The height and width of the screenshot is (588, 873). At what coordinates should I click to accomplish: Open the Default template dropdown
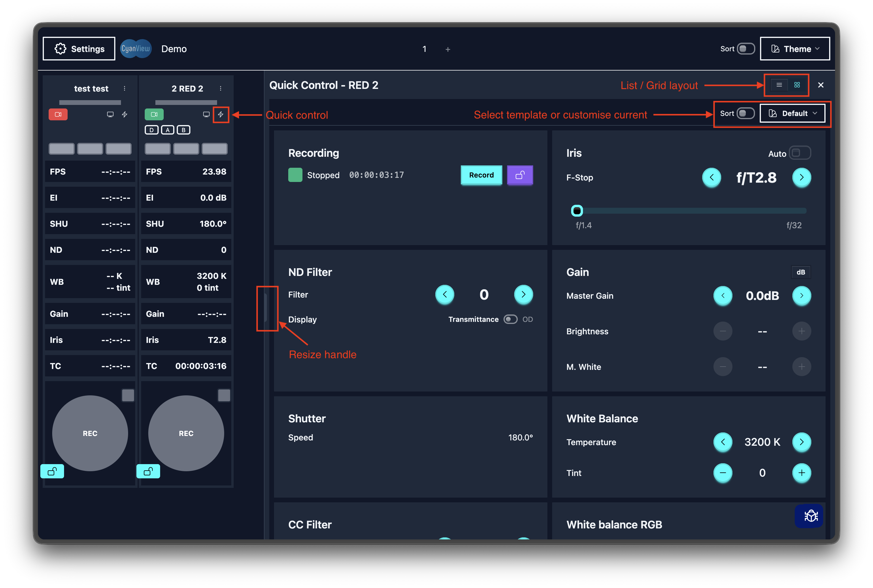click(792, 113)
